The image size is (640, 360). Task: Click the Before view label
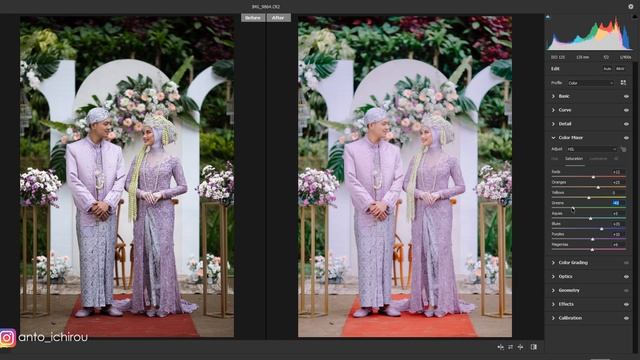point(253,18)
